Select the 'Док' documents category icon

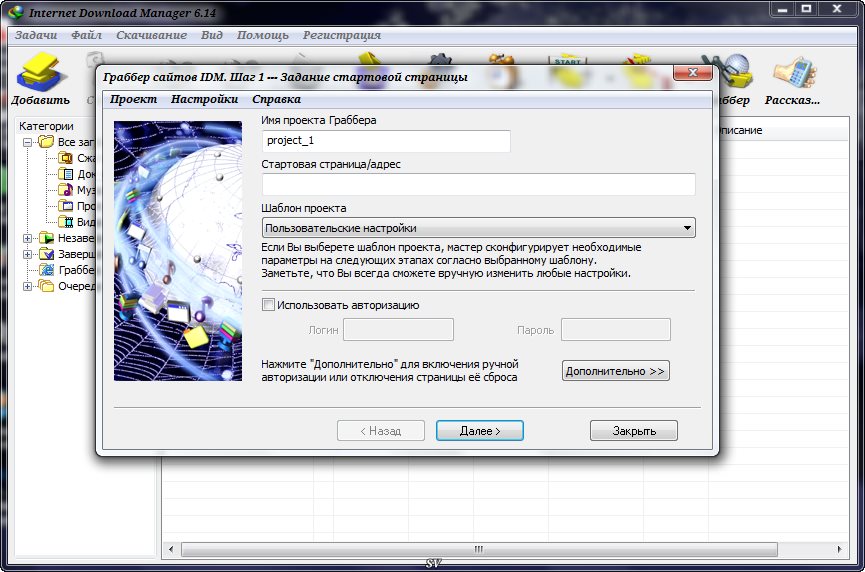(x=65, y=174)
